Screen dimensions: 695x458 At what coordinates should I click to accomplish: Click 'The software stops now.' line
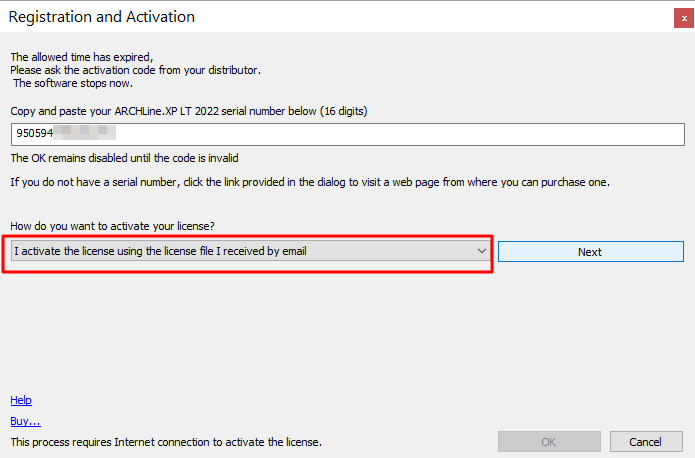tap(73, 83)
